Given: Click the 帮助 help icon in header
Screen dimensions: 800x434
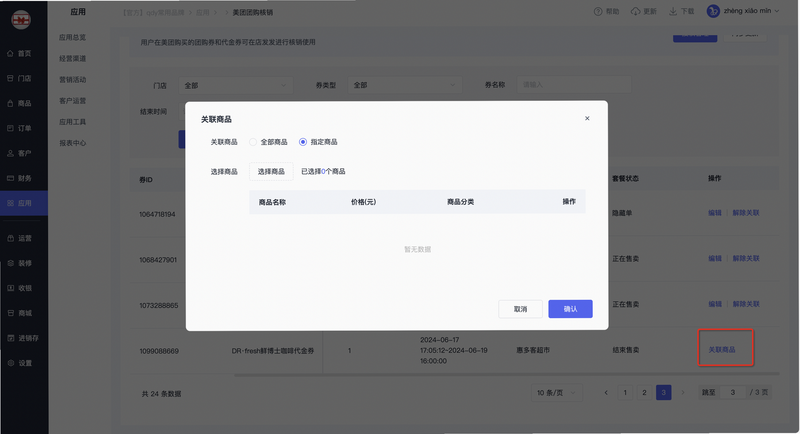Looking at the screenshot, I should 598,11.
